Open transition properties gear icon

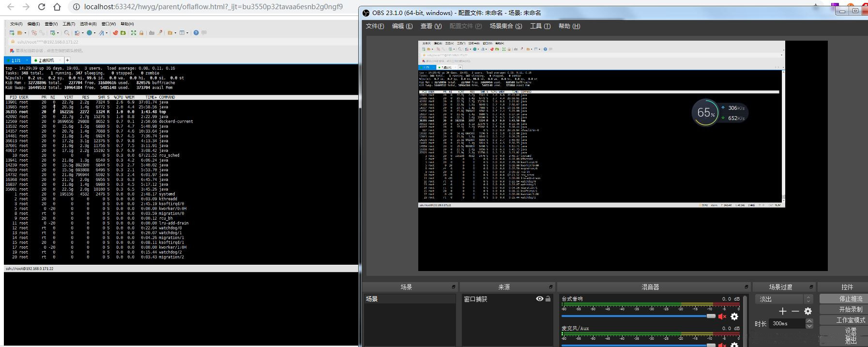click(x=807, y=311)
